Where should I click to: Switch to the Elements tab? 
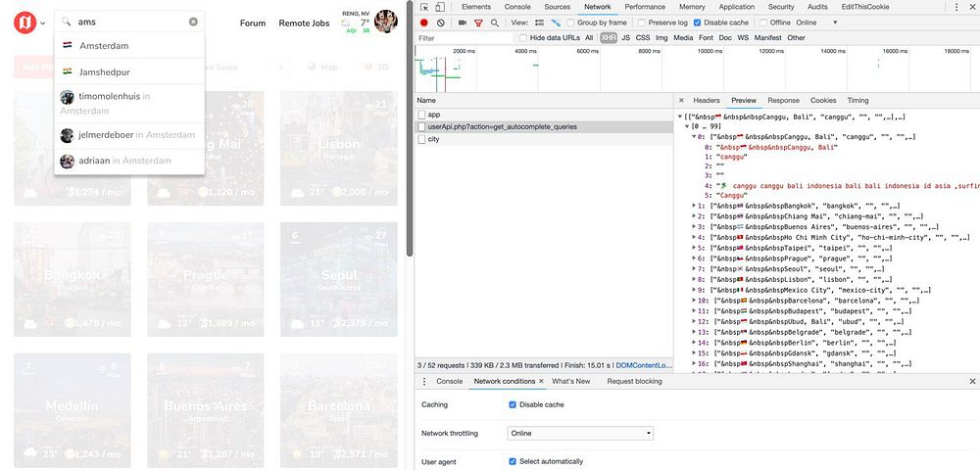[x=476, y=7]
